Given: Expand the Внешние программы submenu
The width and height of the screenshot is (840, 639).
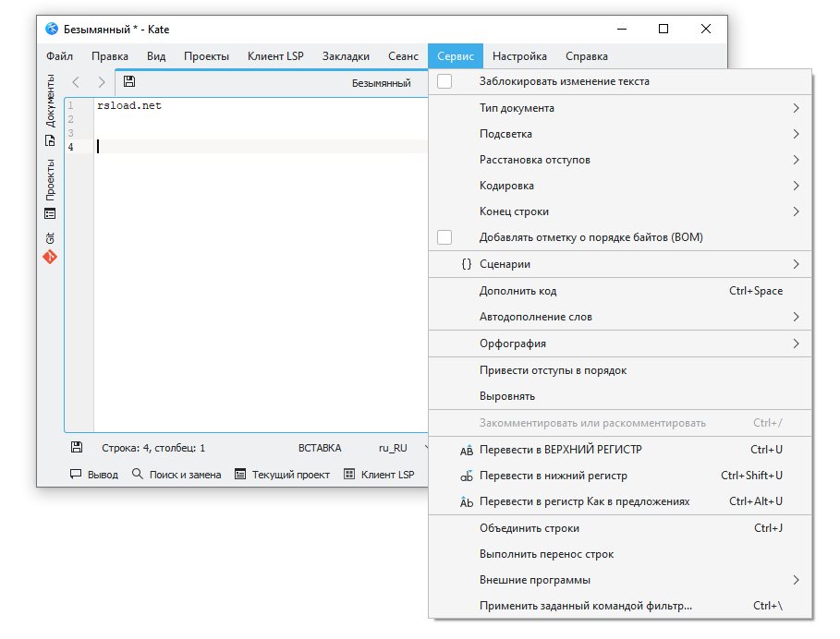Looking at the screenshot, I should pos(620,580).
